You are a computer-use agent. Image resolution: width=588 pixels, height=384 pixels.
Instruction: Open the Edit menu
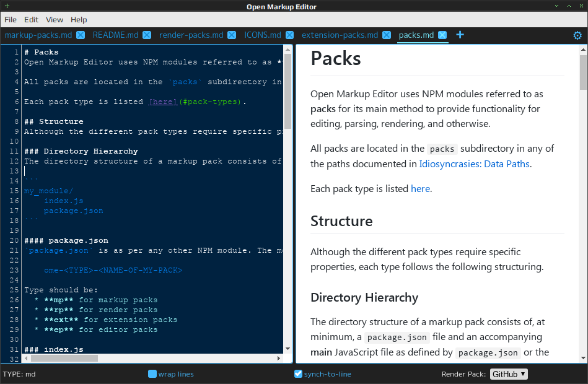point(31,19)
